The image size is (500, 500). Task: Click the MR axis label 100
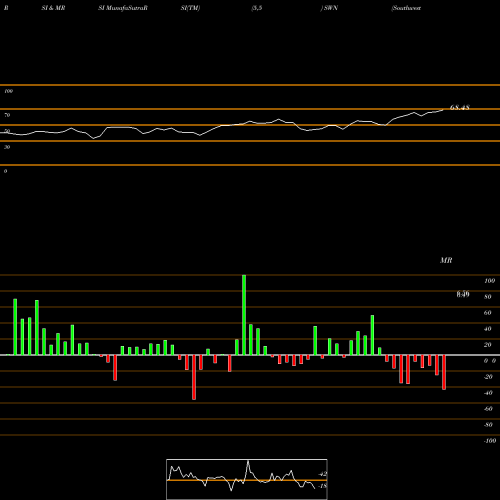[x=489, y=281]
